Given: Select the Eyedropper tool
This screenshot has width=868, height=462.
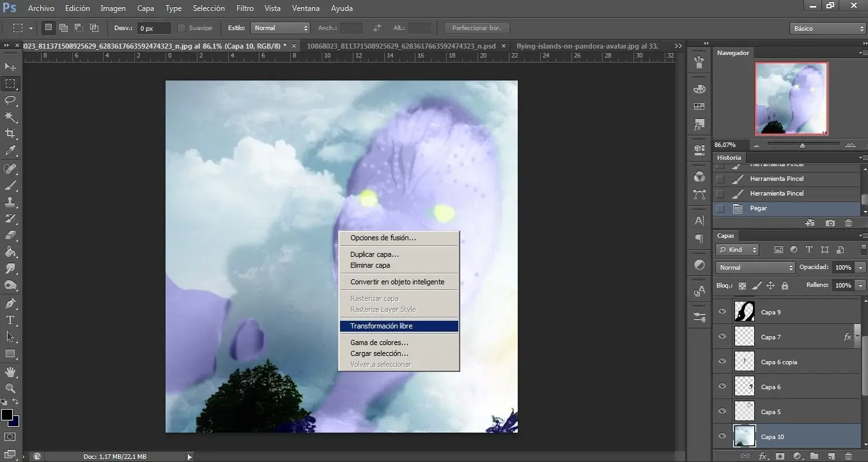Looking at the screenshot, I should click(10, 151).
